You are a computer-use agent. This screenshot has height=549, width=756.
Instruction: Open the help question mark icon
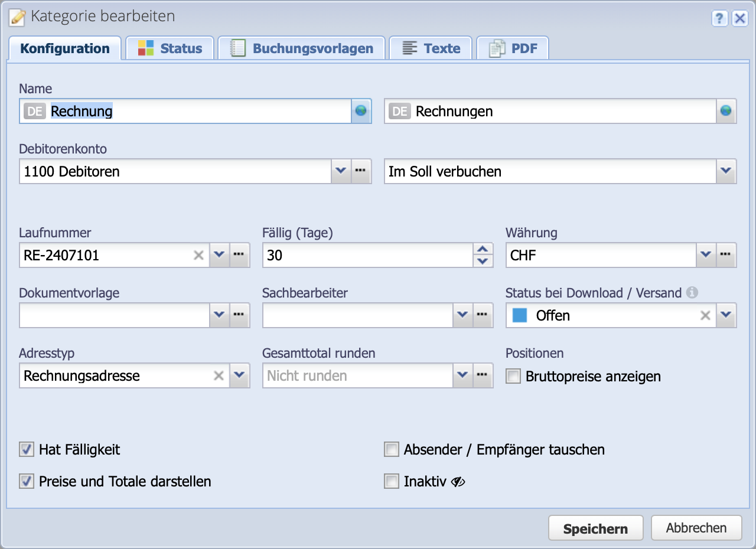pos(719,19)
